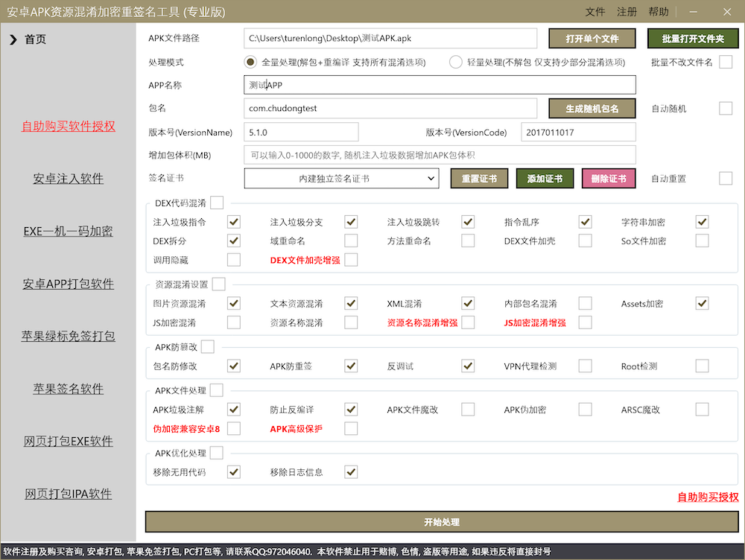Click inside 增加包体积 input field
This screenshot has height=560, width=745.
[440, 155]
